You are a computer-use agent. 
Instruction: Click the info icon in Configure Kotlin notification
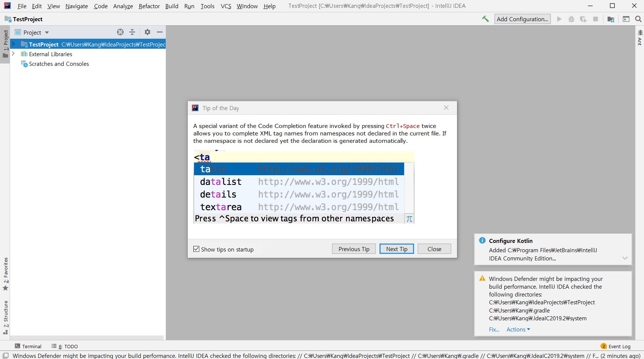point(482,240)
